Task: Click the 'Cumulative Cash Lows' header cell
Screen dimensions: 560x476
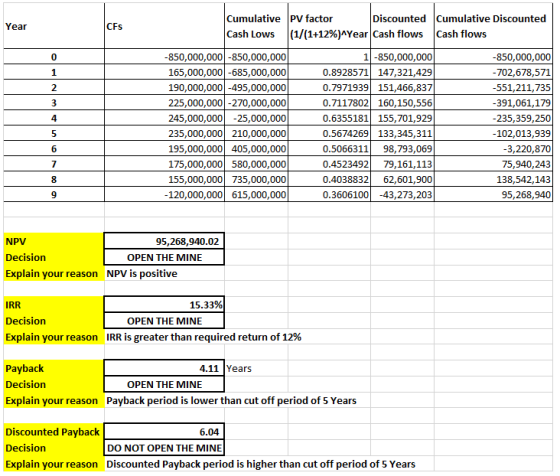Action: pos(256,26)
